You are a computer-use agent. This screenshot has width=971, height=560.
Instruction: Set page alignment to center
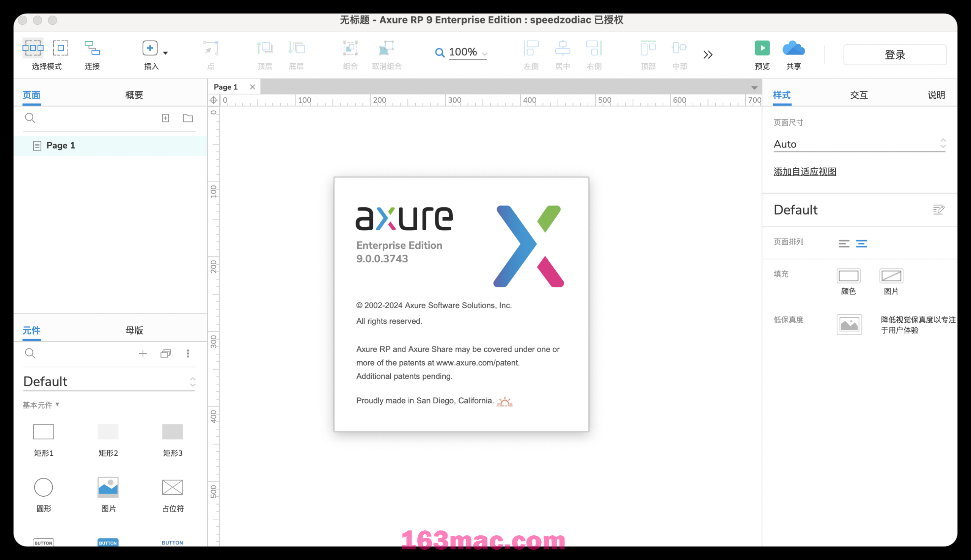[861, 243]
